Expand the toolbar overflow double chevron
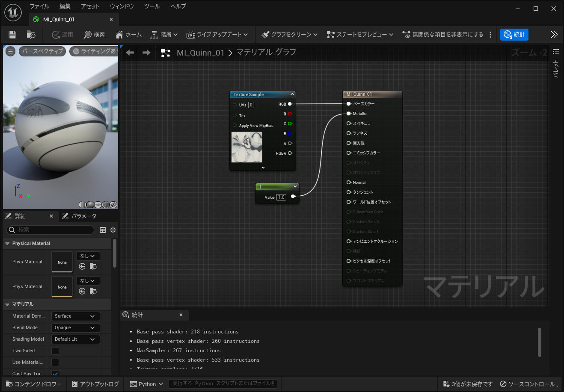 click(x=554, y=35)
